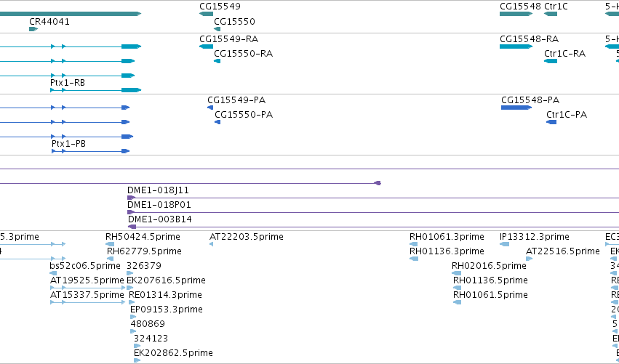
Task: Click the IP13312.3prime EST feature
Action: 505,244
